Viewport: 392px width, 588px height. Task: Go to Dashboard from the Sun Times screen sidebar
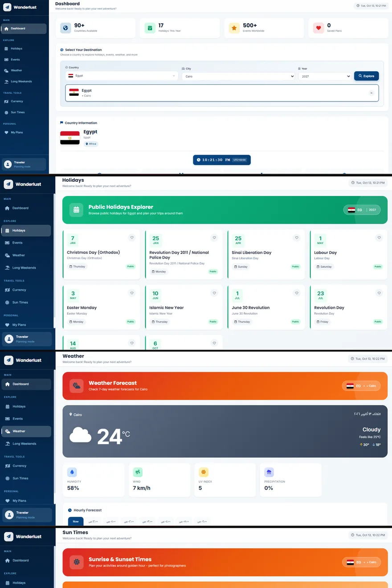coord(27,560)
